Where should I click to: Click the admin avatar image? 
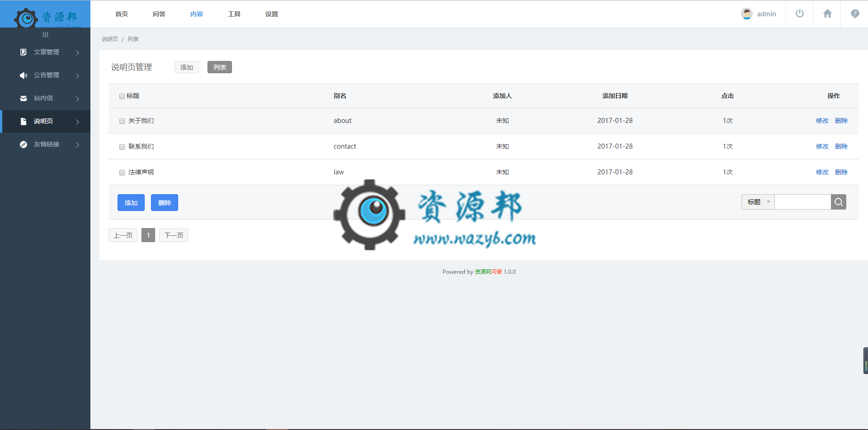pyautogui.click(x=747, y=14)
